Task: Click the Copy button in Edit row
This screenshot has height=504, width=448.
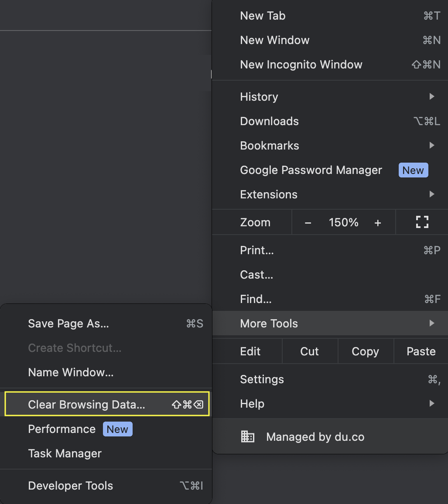Action: coord(366,351)
